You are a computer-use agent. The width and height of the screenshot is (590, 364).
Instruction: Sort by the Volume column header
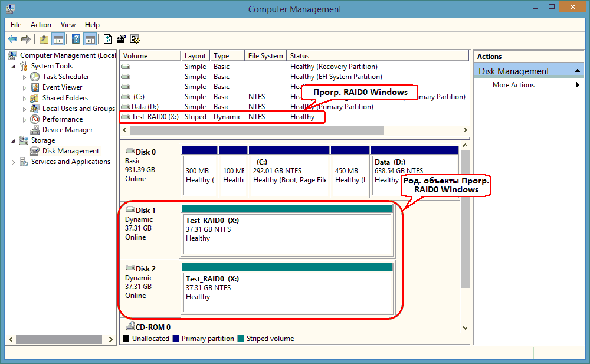[x=150, y=55]
